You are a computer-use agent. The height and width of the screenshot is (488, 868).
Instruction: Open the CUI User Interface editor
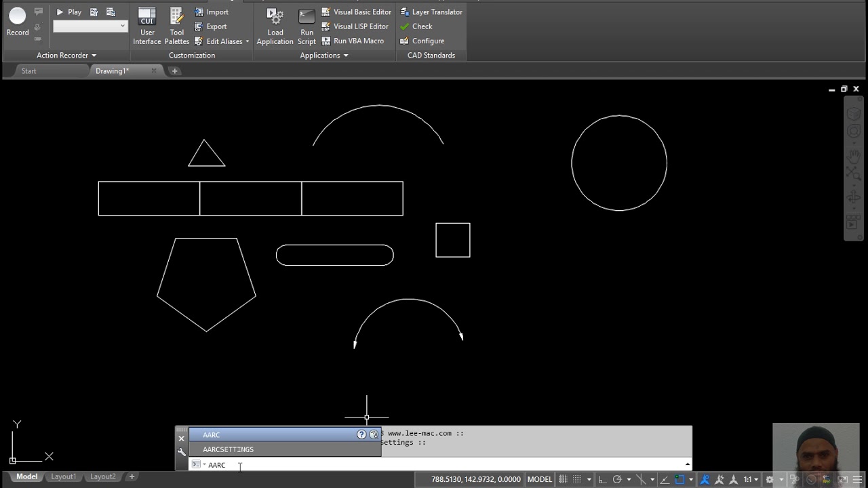(x=147, y=26)
